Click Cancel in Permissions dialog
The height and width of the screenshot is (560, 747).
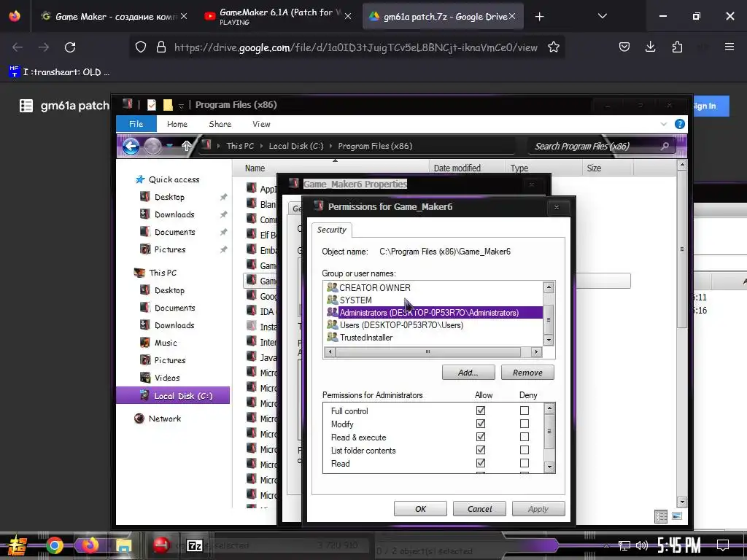(x=479, y=508)
